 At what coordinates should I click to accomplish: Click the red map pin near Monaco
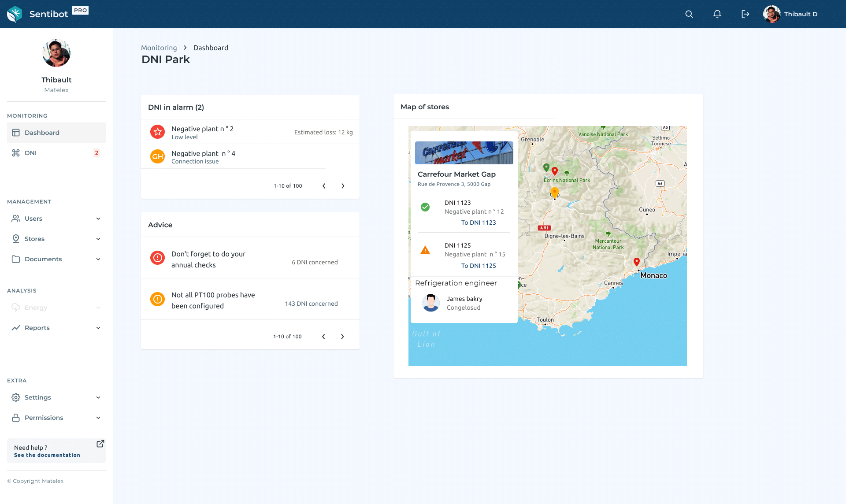(636, 262)
